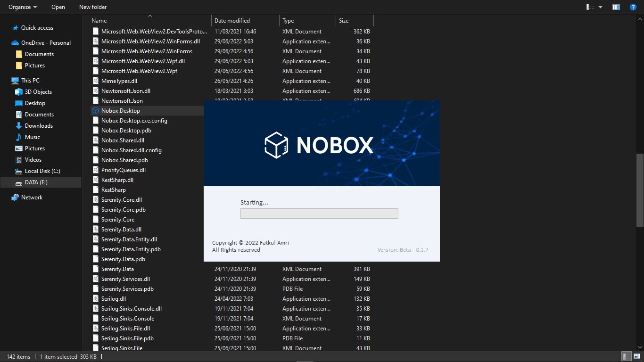Click New folder in the command bar
Screen dimensions: 644x362
pos(92,7)
